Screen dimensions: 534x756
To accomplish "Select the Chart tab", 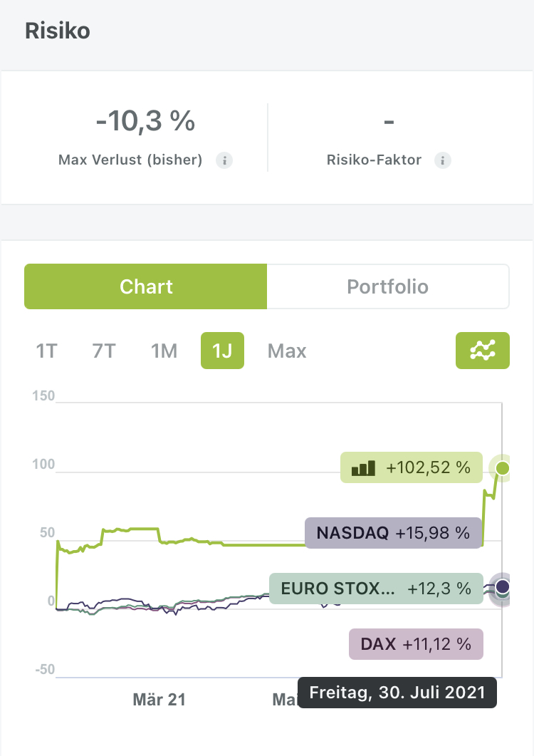I will tap(146, 287).
